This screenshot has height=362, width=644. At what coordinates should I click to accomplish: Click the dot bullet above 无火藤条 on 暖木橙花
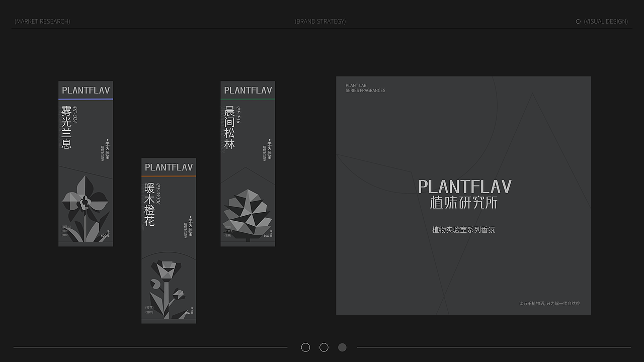pyautogui.click(x=190, y=216)
